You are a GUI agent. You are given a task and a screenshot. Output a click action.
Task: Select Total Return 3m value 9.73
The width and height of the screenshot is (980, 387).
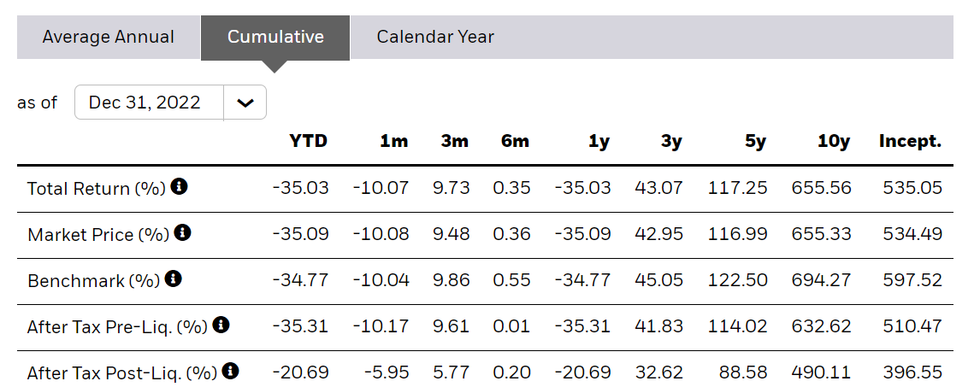pos(452,187)
